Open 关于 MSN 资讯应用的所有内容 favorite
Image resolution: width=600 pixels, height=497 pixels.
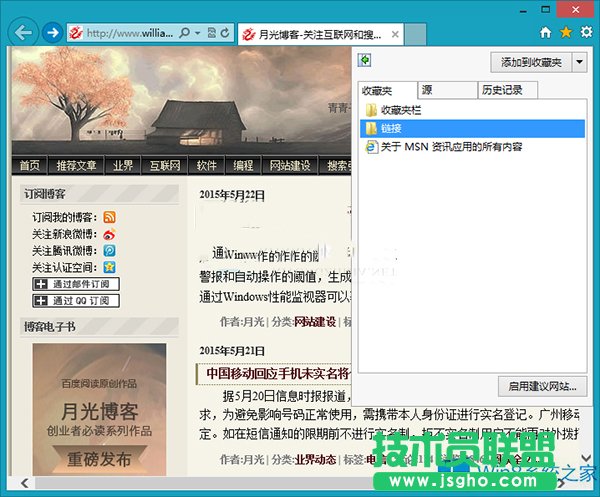[472, 147]
